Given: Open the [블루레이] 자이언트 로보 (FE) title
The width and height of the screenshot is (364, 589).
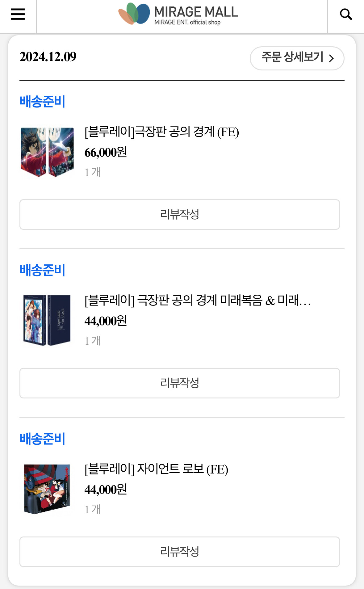Looking at the screenshot, I should [x=156, y=469].
